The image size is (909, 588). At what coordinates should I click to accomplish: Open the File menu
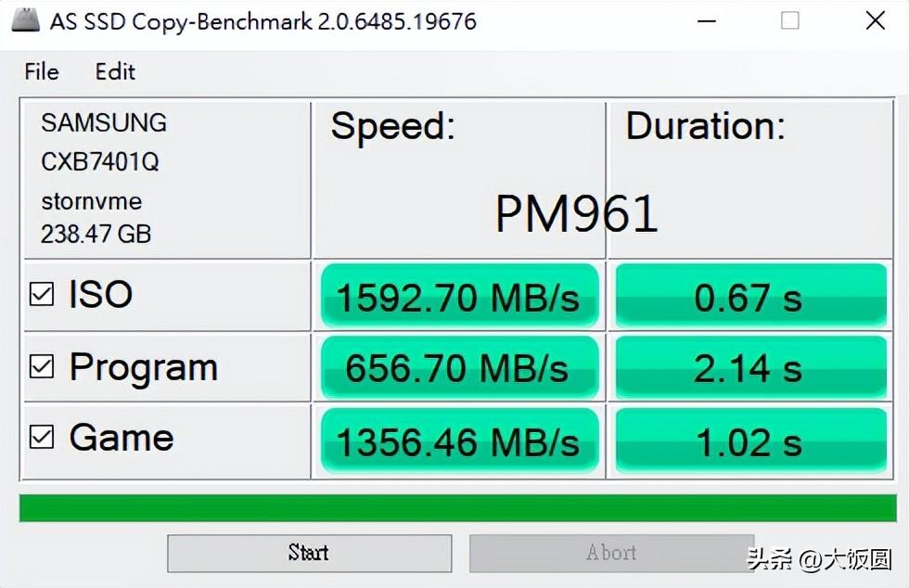tap(42, 71)
